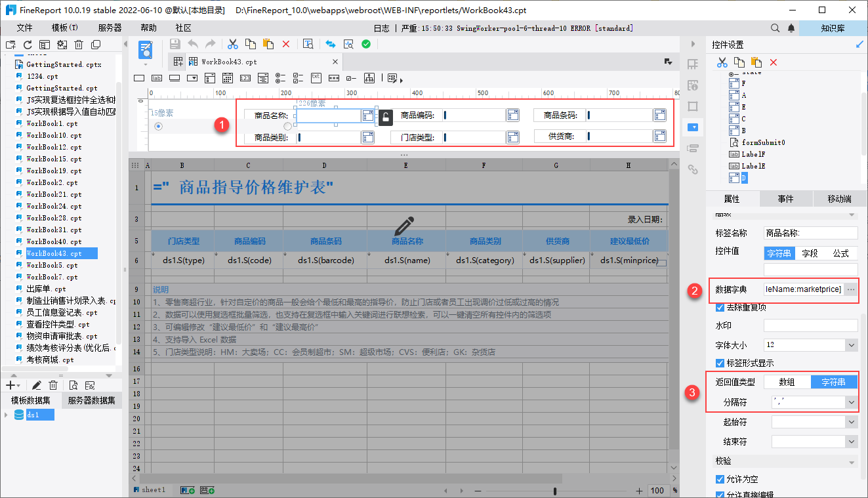Expand the ds1 dataset node
The image size is (868, 498).
pyautogui.click(x=7, y=415)
